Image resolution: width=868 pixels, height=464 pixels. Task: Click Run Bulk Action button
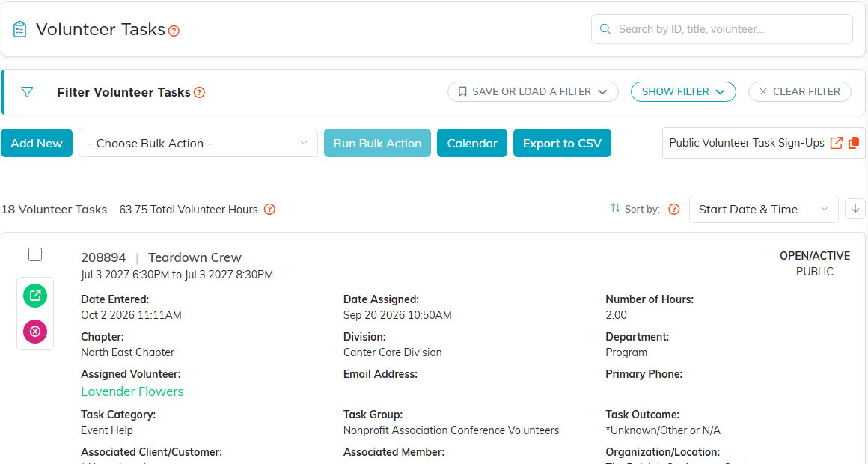point(377,143)
